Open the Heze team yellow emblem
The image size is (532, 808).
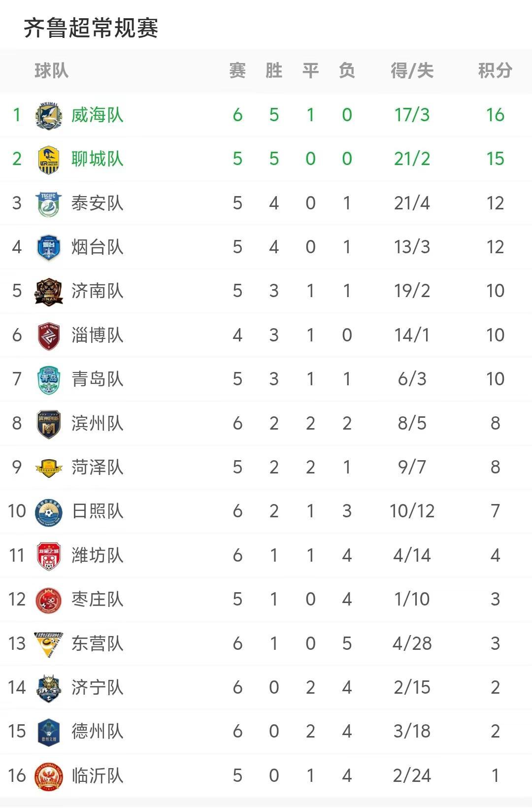[49, 468]
